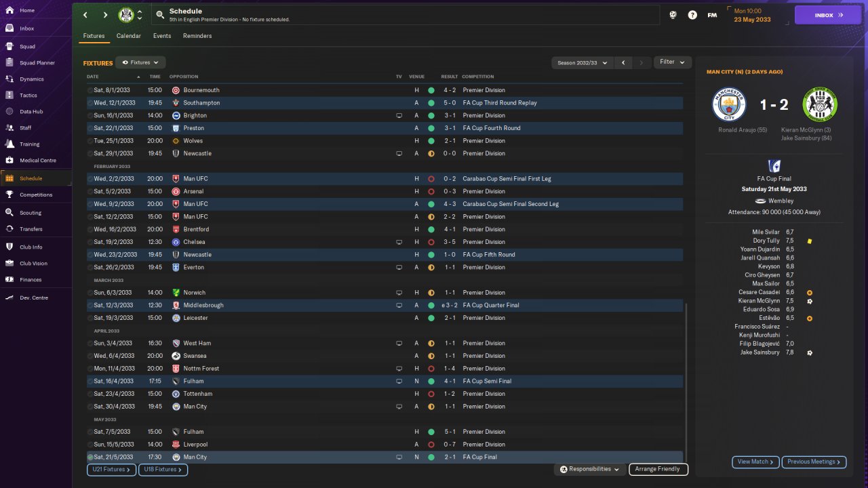Click the Arsenal club badge in the fixtures list
This screenshot has height=488, width=868.
coord(176,192)
